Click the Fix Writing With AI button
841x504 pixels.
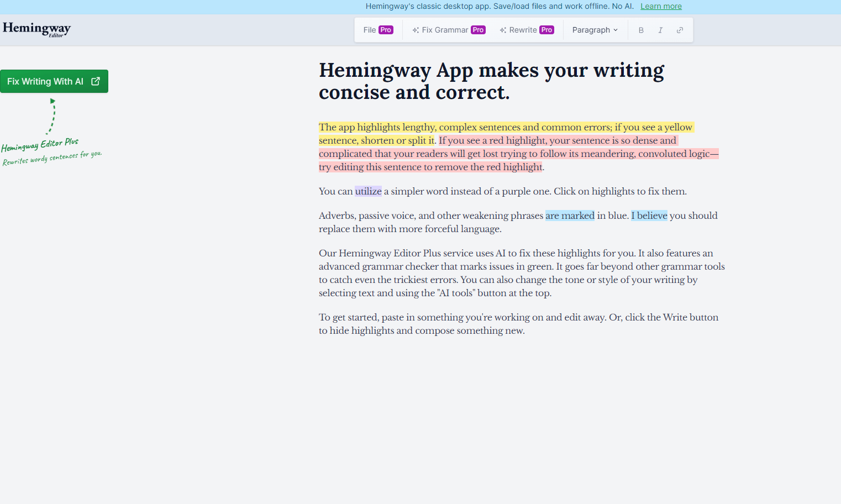54,81
